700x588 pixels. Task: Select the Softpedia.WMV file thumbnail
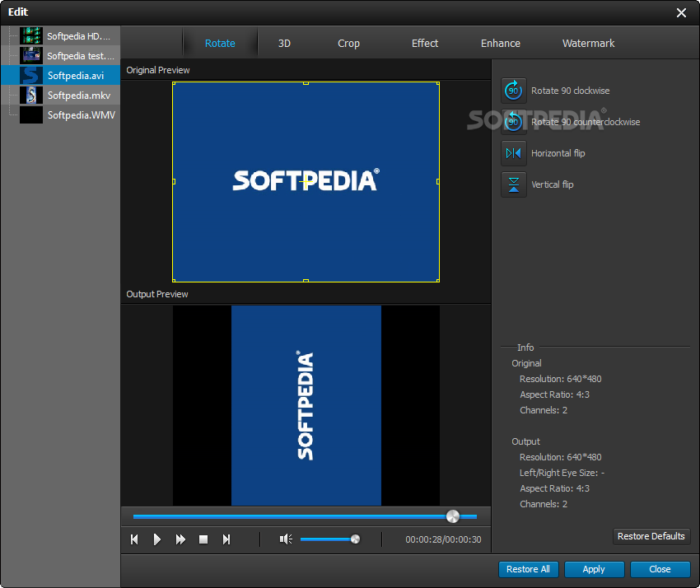point(31,115)
